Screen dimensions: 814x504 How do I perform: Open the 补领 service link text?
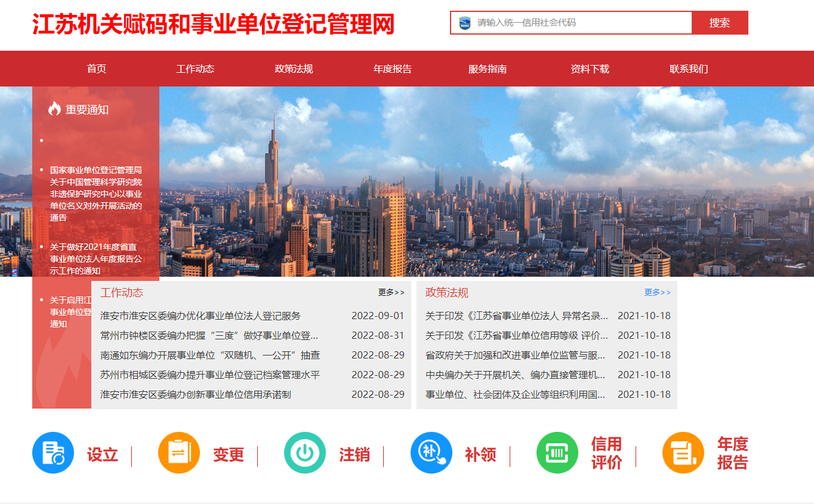(481, 455)
